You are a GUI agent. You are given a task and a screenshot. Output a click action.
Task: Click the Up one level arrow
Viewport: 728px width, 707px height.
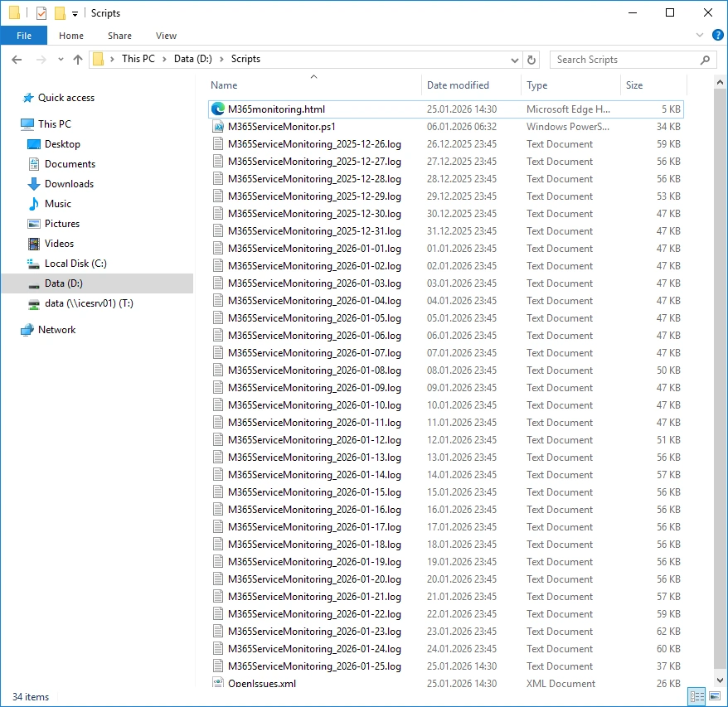[78, 60]
